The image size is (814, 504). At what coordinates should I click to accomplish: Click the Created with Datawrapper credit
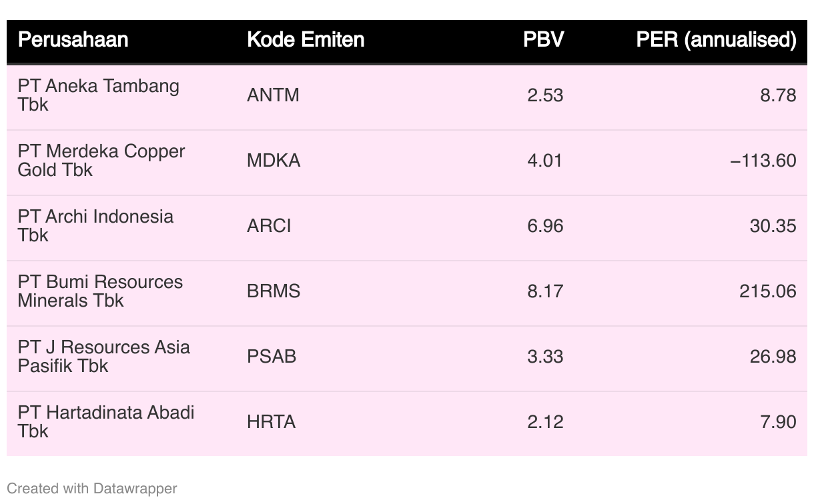92,489
